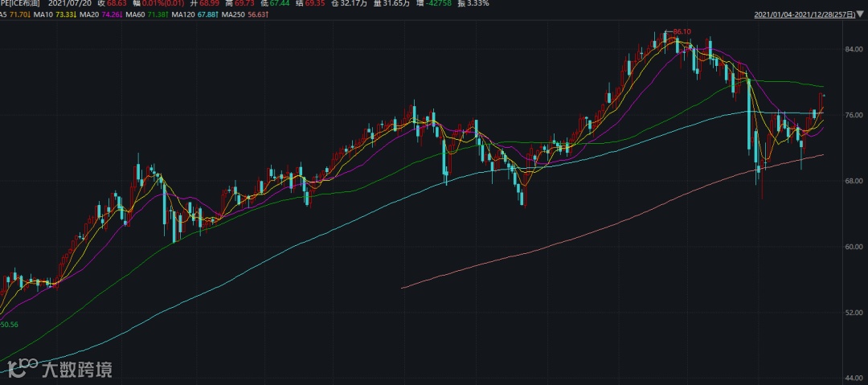The image size is (868, 385).
Task: Click the position change -42758 value
Action: (440, 3)
